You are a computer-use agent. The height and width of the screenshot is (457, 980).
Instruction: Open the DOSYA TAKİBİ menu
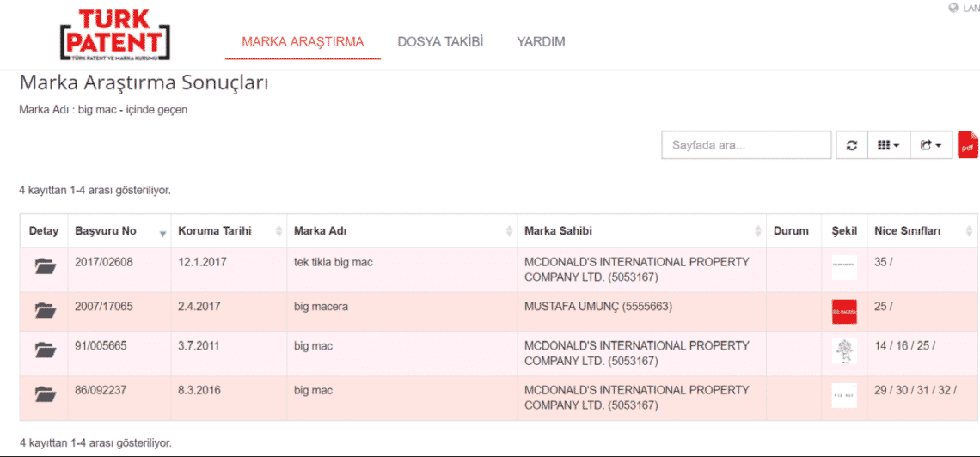440,42
